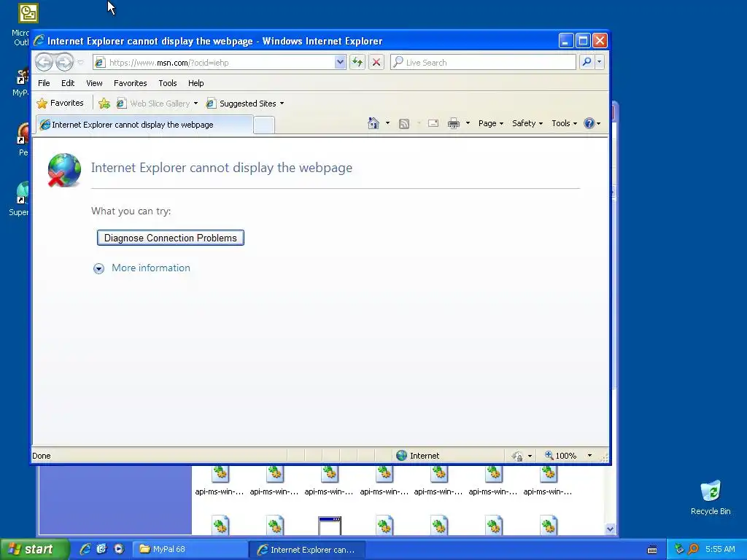
Task: Click the 100% zoom level button
Action: (x=561, y=456)
